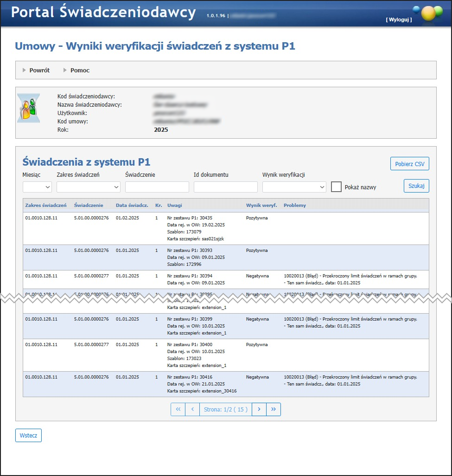Download results with Pobierz CSV
This screenshot has height=476, width=452.
pos(410,164)
